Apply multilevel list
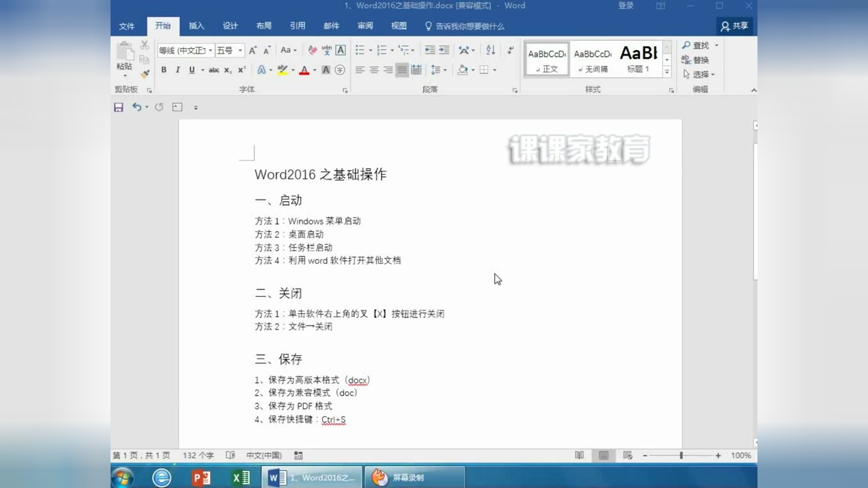 [x=404, y=50]
